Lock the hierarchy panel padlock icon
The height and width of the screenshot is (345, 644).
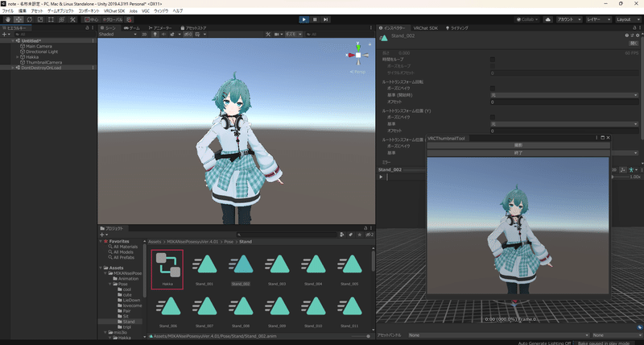point(87,28)
